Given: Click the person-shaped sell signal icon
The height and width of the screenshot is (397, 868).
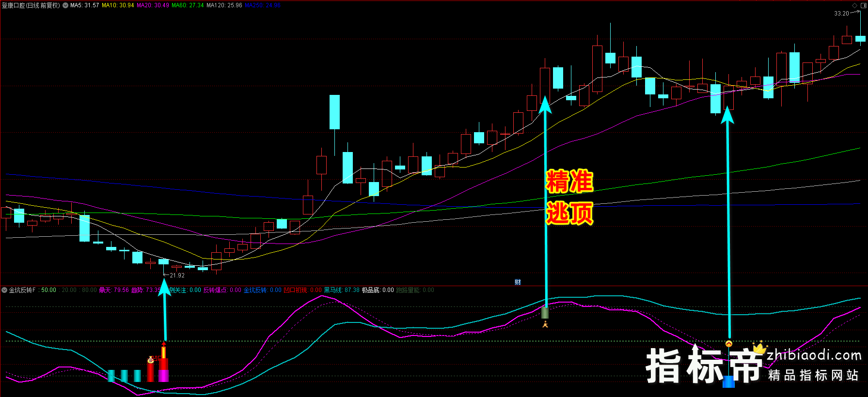Looking at the screenshot, I should [x=545, y=324].
